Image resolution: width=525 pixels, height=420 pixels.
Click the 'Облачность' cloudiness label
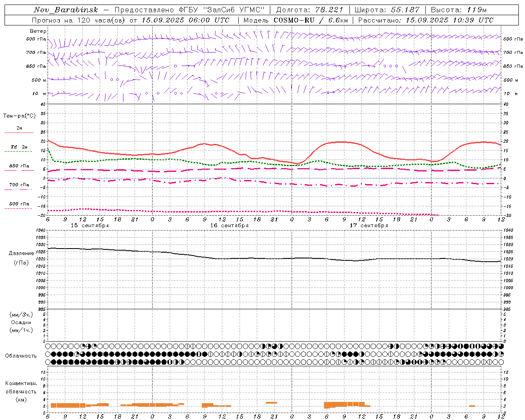click(x=21, y=356)
